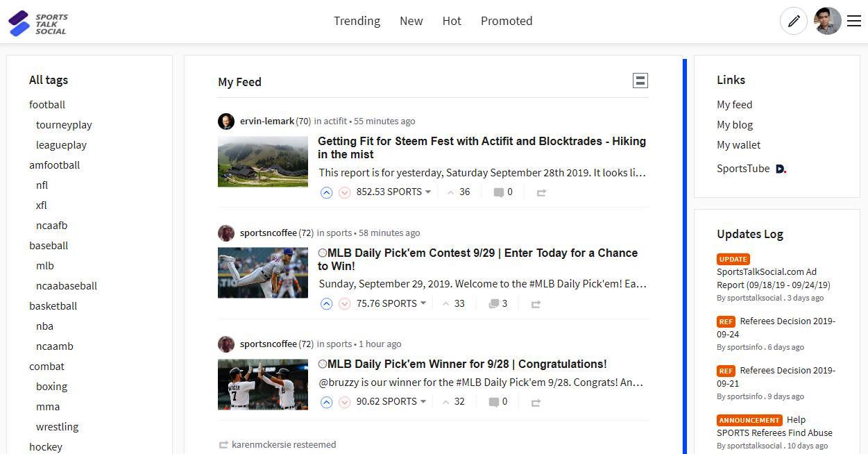Open Referees Decision 2019-09-24 update
The height and width of the screenshot is (454, 868).
coord(776,328)
